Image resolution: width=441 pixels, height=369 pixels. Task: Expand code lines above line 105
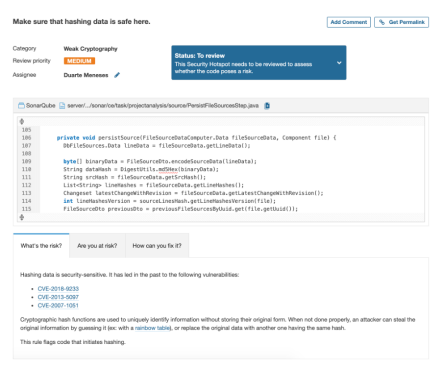22,121
